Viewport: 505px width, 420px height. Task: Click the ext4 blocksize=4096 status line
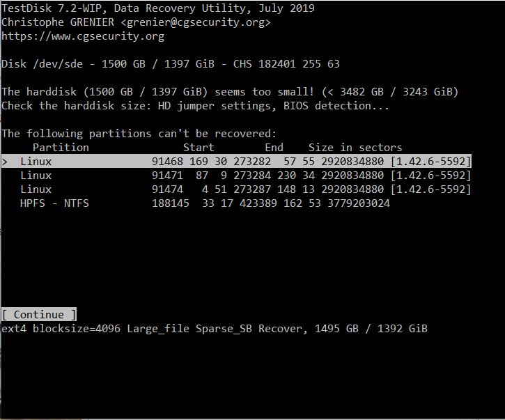pos(215,328)
